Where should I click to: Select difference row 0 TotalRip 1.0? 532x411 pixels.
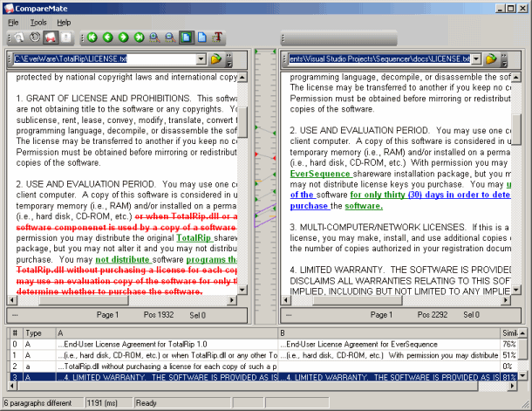(263, 345)
